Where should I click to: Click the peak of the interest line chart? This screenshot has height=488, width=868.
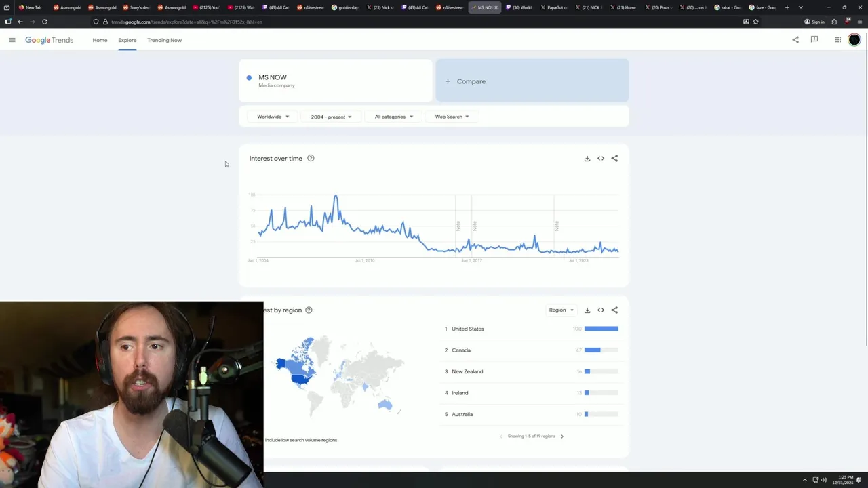click(x=335, y=197)
